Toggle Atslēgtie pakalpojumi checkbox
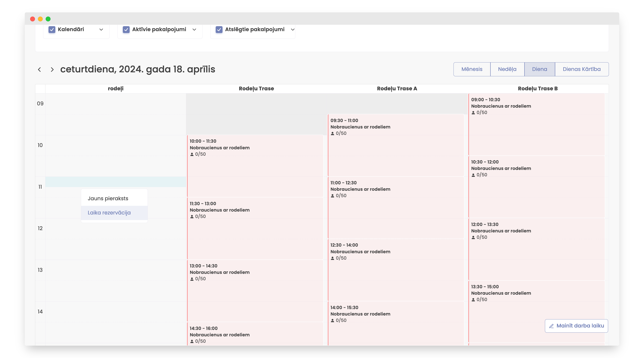The image size is (644, 358). click(219, 29)
